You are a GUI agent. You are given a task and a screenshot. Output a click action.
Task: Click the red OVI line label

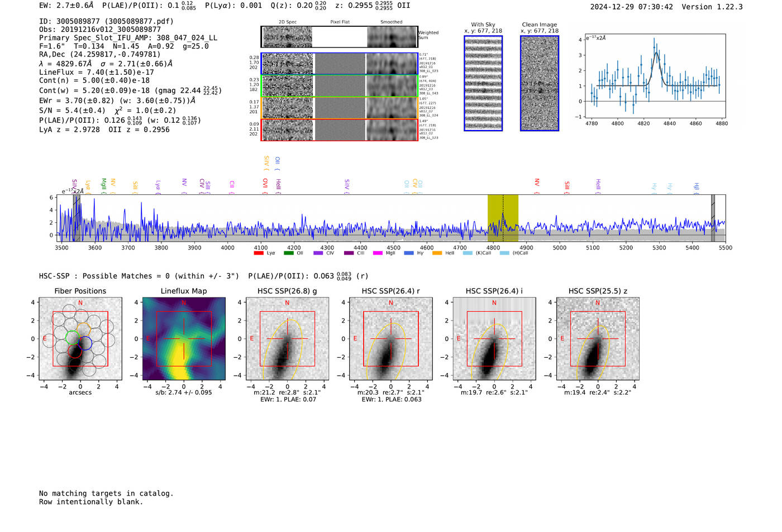coord(265,186)
